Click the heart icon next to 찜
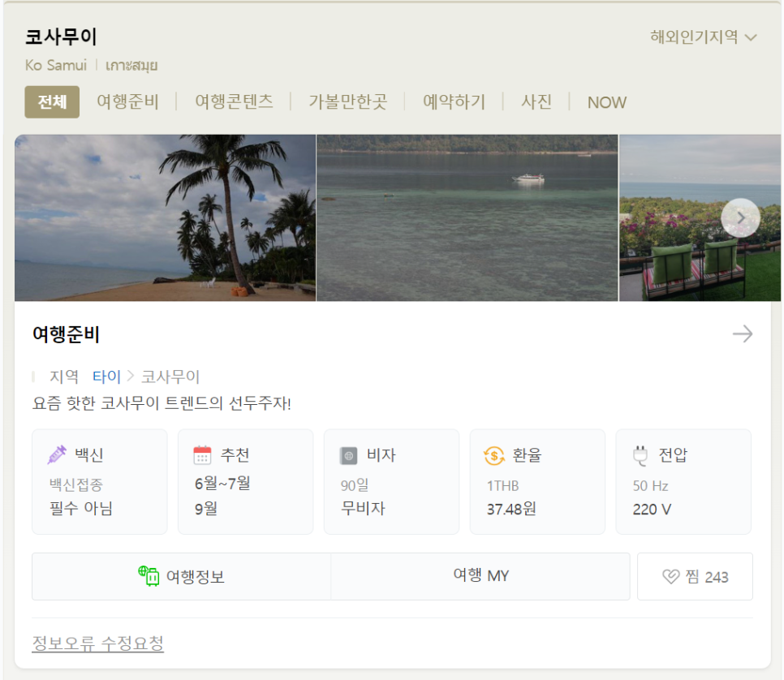The image size is (784, 680). (x=671, y=577)
